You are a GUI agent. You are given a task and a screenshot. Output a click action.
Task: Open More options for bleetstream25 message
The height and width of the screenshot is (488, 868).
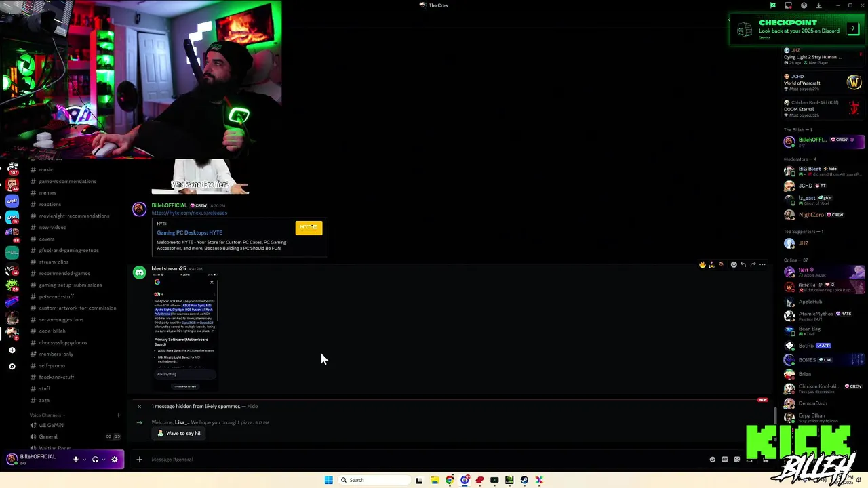click(x=762, y=264)
